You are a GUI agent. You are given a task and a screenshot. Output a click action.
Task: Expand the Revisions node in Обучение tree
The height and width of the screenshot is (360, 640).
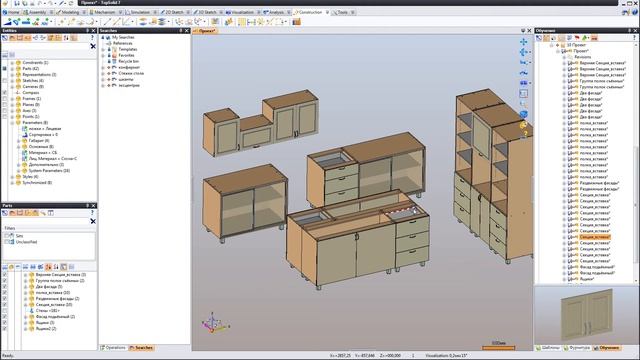564,57
